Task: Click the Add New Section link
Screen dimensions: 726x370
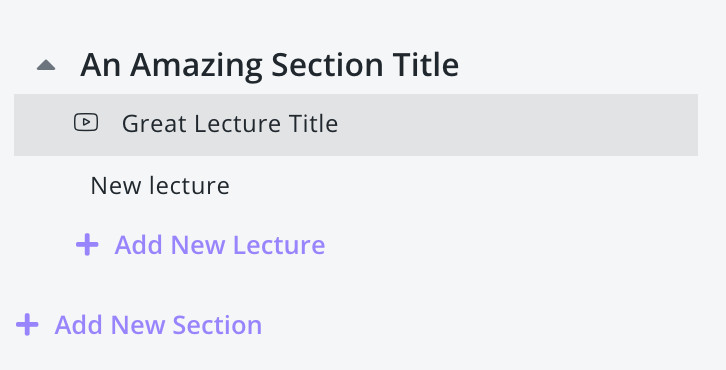Action: [158, 325]
